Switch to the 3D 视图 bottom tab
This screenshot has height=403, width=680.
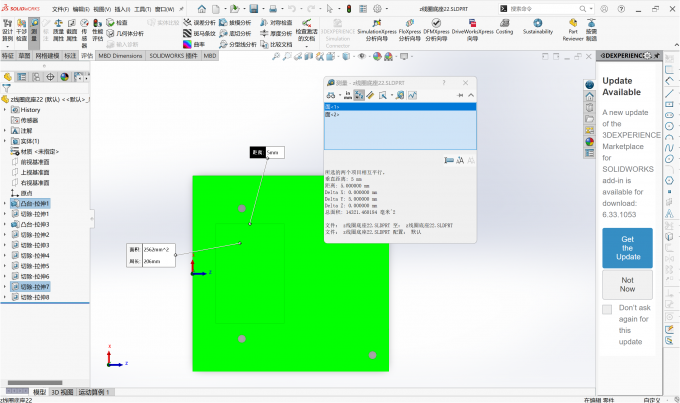[62, 392]
